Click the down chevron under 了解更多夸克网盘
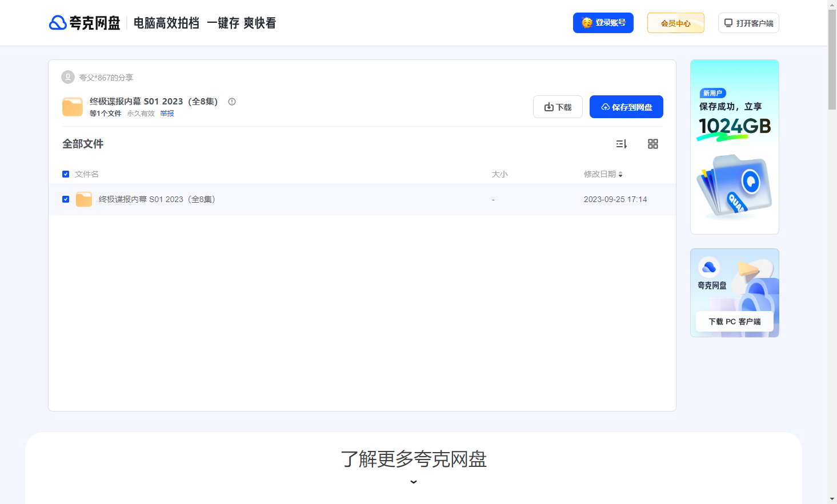 point(414,482)
